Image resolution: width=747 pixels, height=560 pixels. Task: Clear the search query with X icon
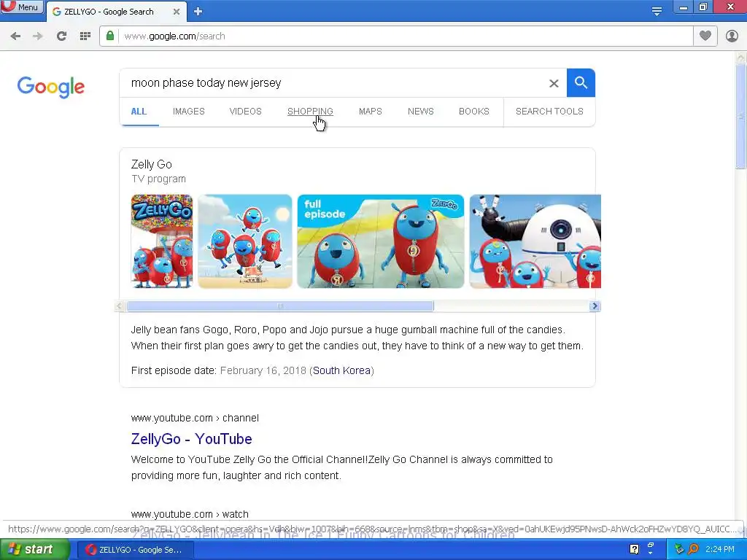click(x=554, y=83)
